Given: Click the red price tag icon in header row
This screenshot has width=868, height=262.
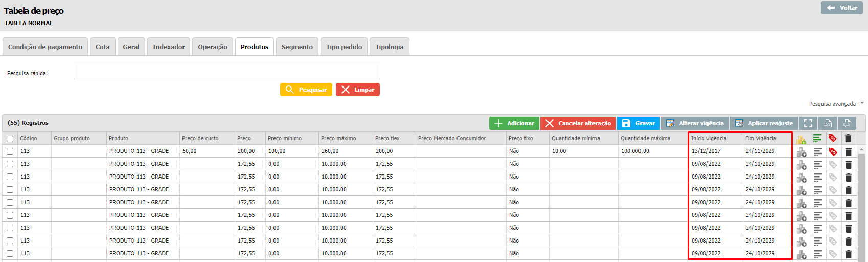Looking at the screenshot, I should pos(833,138).
